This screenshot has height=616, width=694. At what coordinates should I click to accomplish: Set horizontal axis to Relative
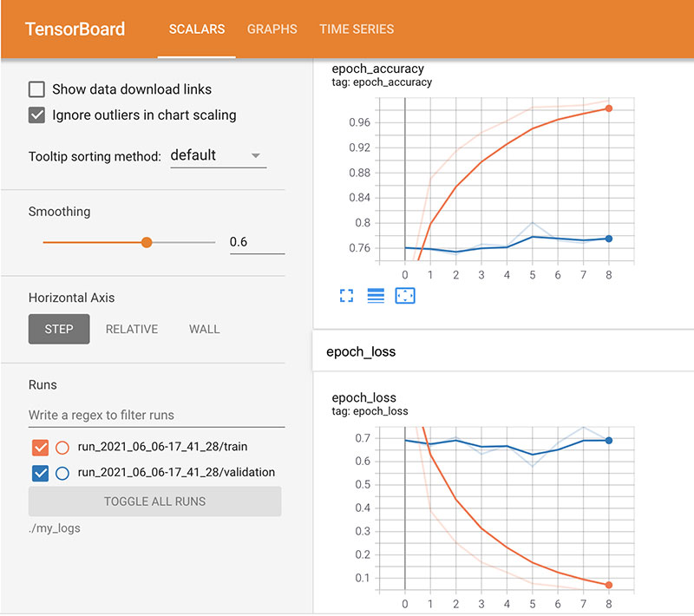tap(132, 330)
